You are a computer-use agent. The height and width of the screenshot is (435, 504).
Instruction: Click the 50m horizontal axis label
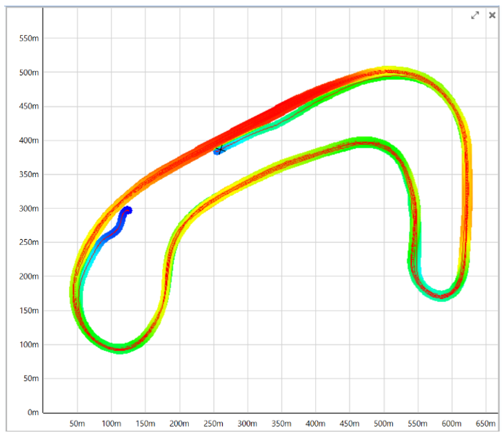[x=77, y=423]
